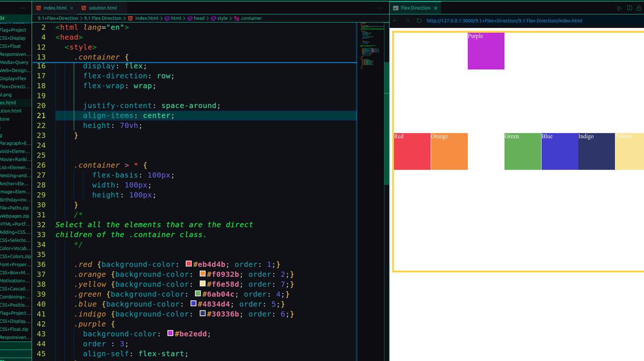Image resolution: width=644 pixels, height=361 pixels.
Task: Click the line 'flex-wrap: wrap;'
Action: (x=120, y=86)
